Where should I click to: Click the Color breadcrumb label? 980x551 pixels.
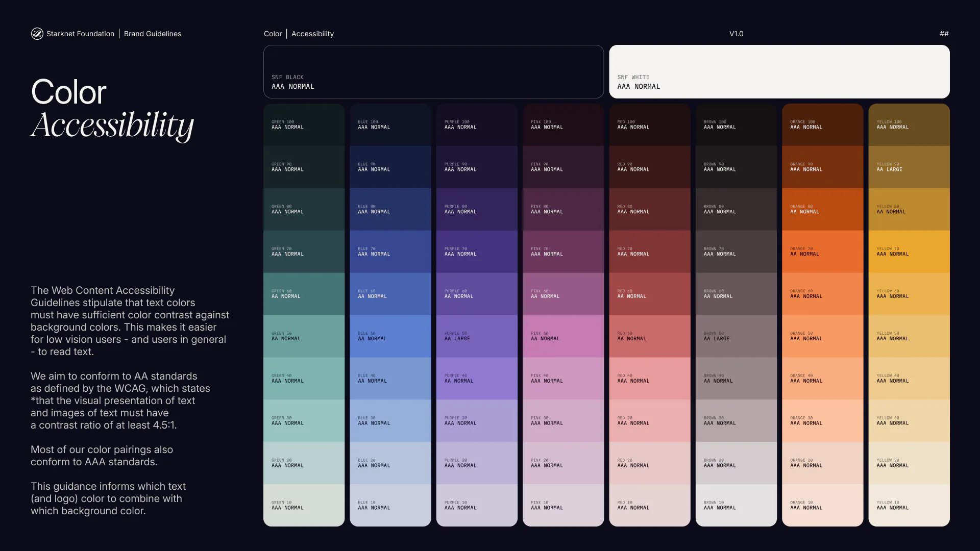273,34
